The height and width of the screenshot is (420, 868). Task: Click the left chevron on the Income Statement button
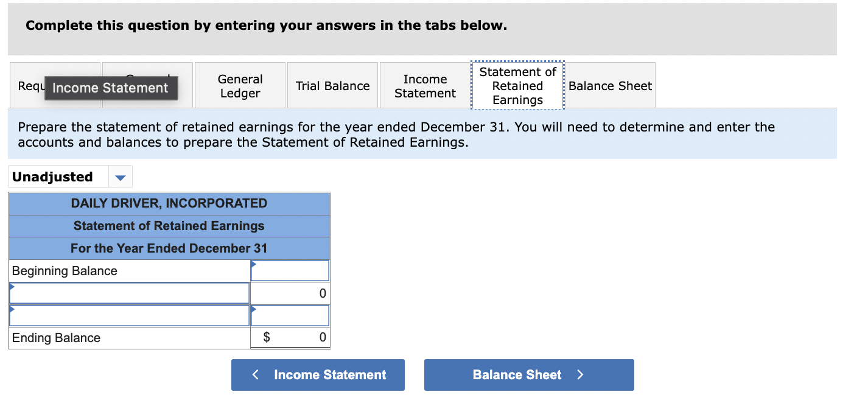tap(256, 375)
